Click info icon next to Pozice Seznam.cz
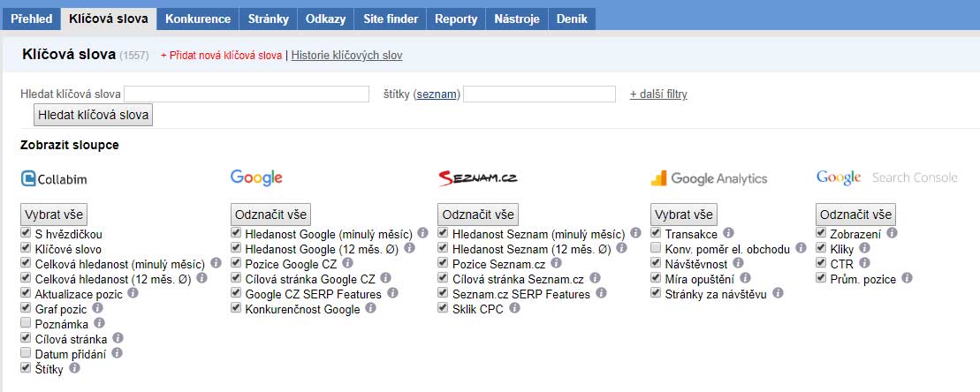The image size is (980, 392). tap(556, 263)
